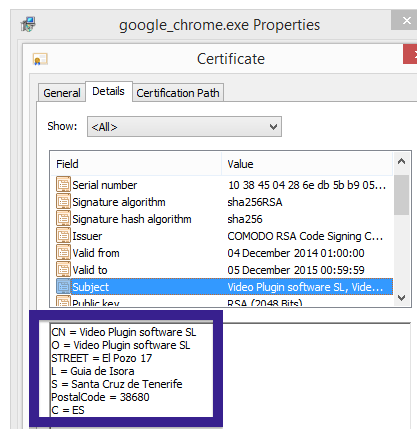Click the google_chrome.exe Properties window icon

(28, 24)
